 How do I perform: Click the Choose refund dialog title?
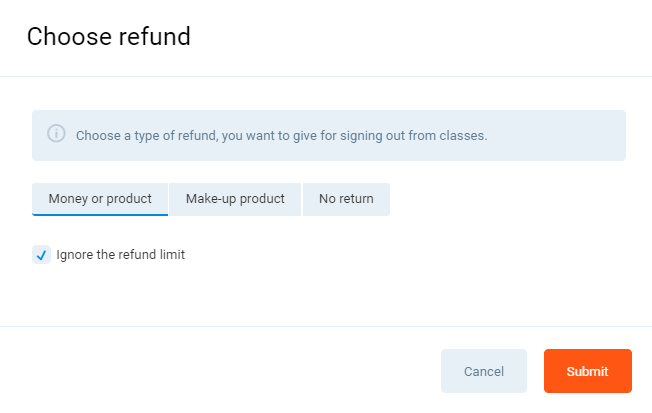coord(108,37)
